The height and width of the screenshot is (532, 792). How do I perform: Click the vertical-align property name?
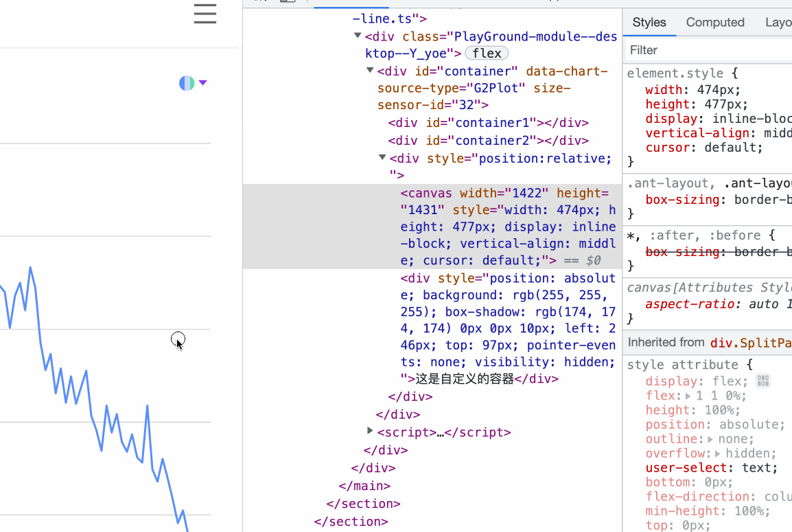click(x=697, y=133)
